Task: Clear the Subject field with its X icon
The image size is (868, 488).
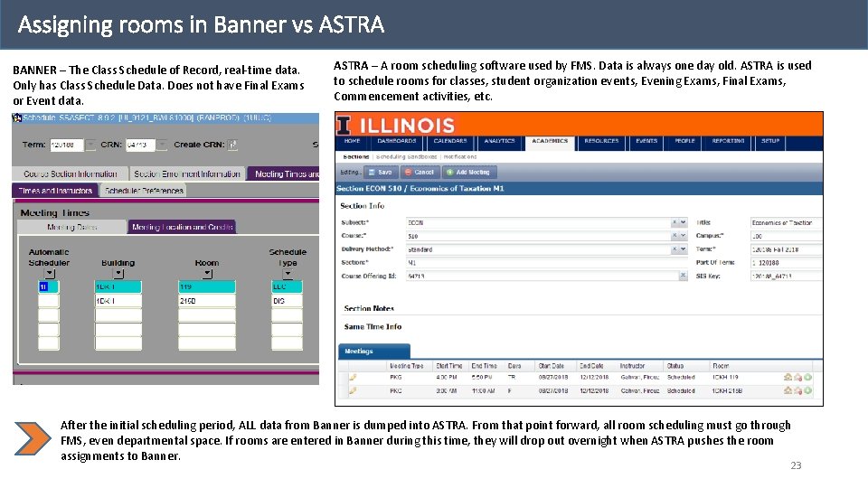Action: tap(675, 222)
